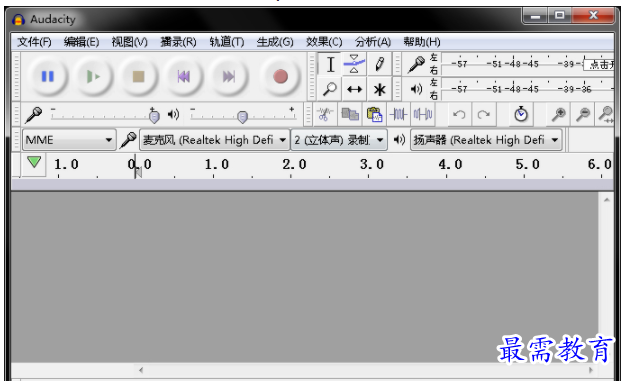Click the Zoom Out magnifier
The image size is (621, 381).
583,114
